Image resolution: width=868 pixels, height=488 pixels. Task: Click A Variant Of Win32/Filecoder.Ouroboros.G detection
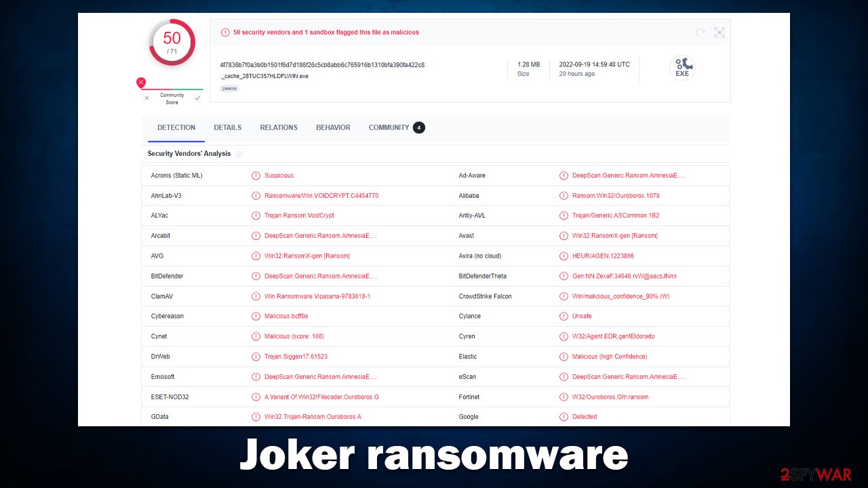pos(321,397)
